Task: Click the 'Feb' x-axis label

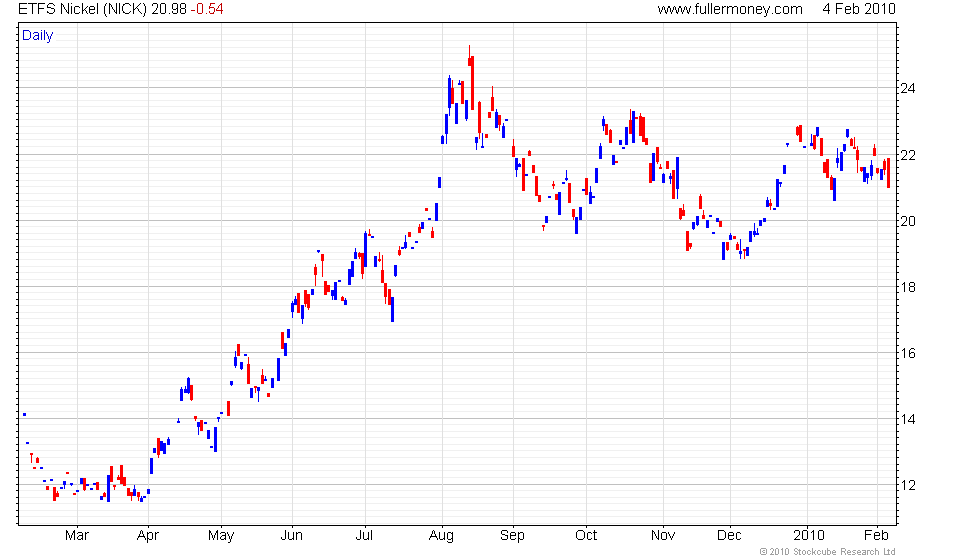Action: [876, 536]
